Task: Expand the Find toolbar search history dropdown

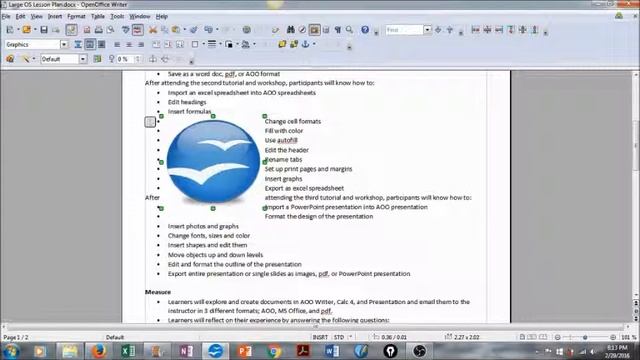Action: pos(427,30)
